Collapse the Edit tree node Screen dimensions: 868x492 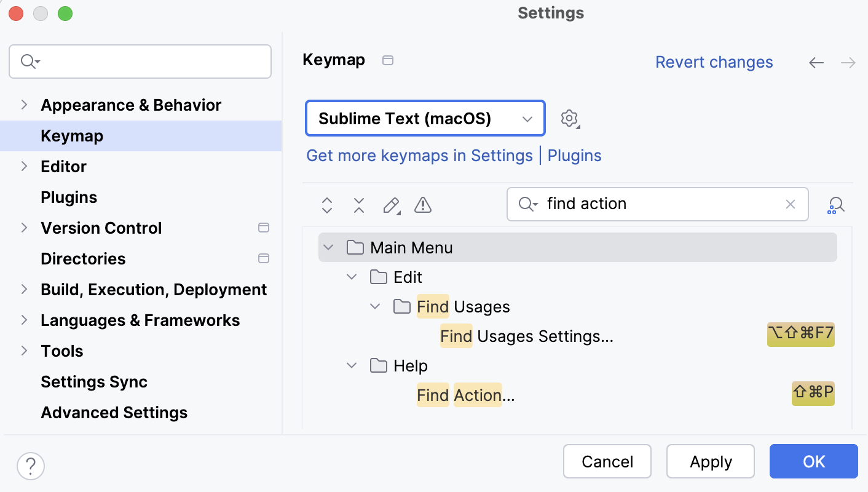coord(352,277)
